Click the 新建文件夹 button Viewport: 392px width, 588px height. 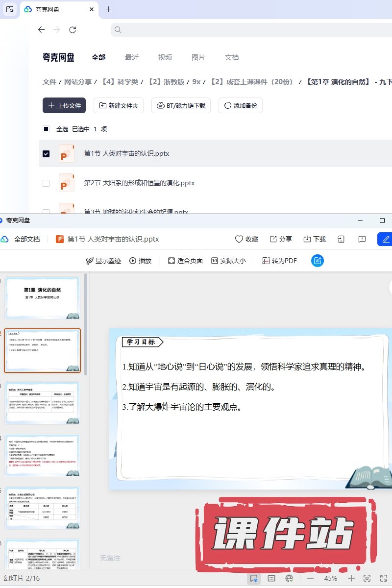(x=119, y=105)
